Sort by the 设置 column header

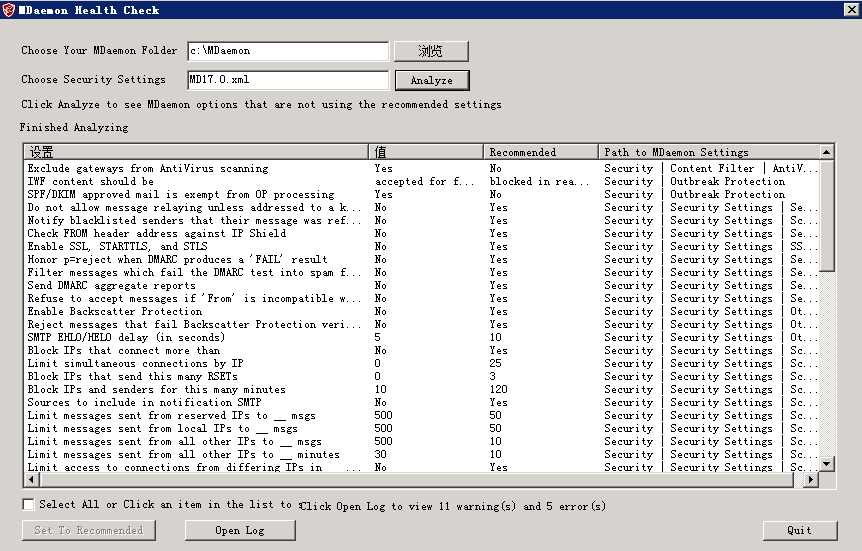[x=196, y=152]
